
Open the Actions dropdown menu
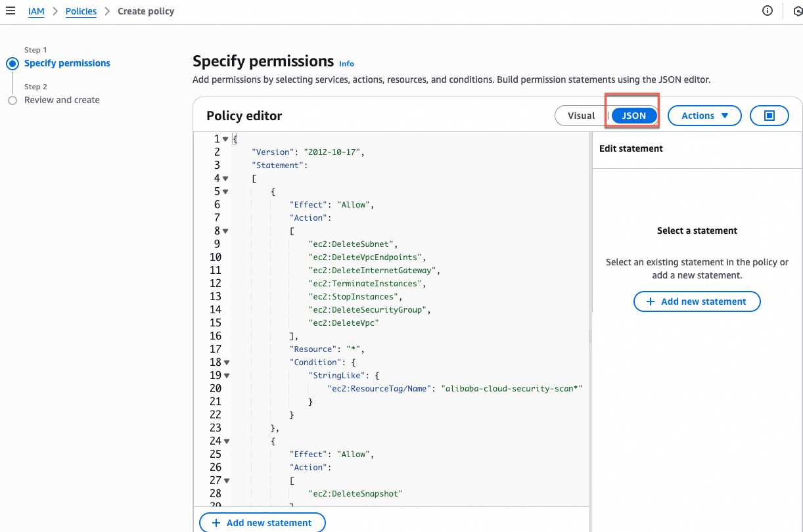(704, 116)
